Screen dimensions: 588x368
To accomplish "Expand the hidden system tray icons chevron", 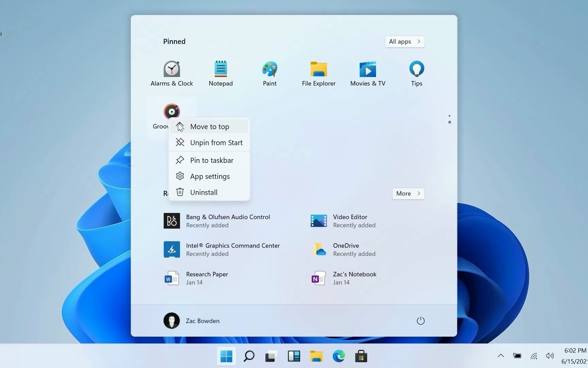I will point(501,356).
